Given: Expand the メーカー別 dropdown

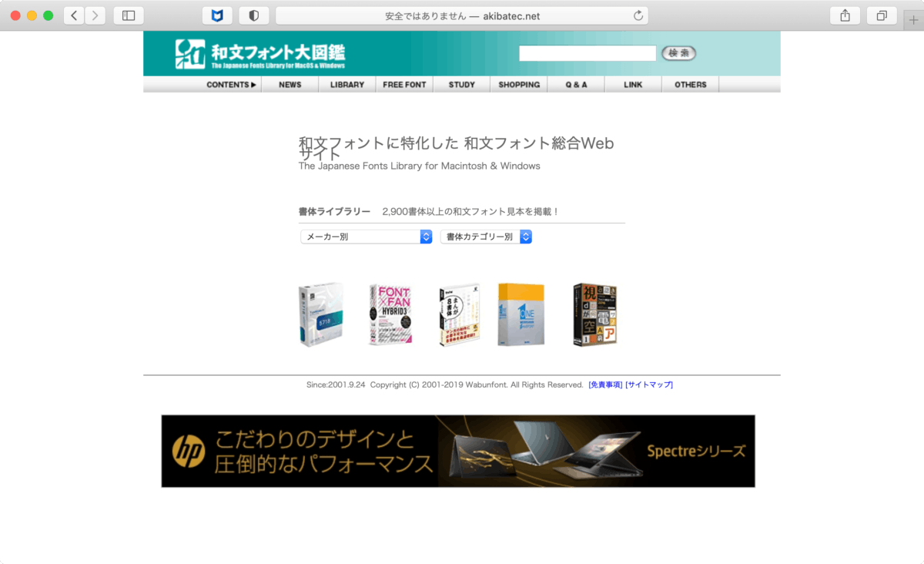Looking at the screenshot, I should 367,237.
